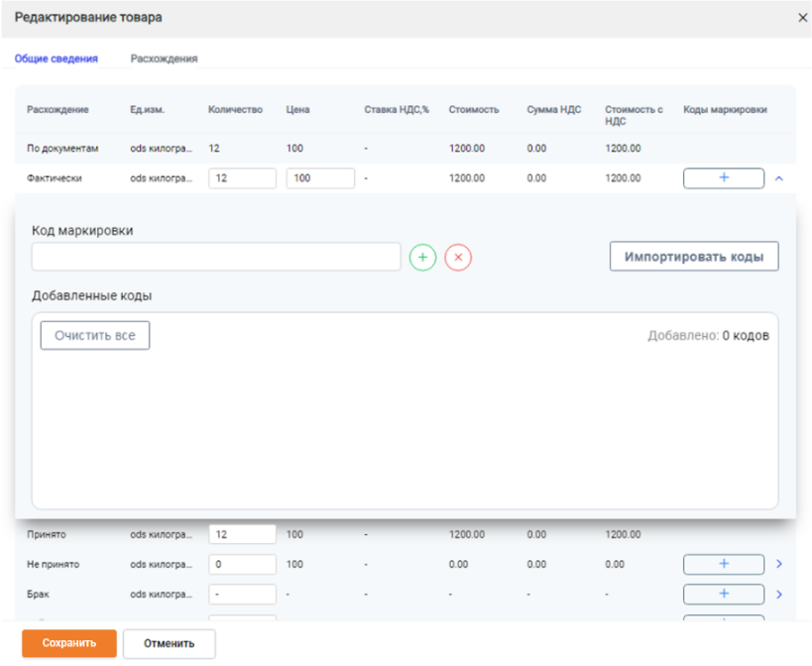Click the Импортировать коды button
812x666 pixels.
[x=694, y=256]
